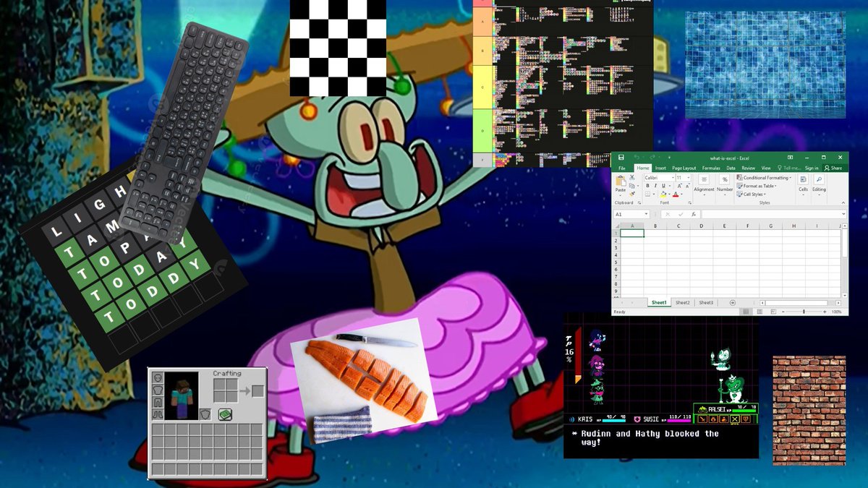This screenshot has height=488, width=868.
Task: Select Ralsei's Item bag icon in Deltarune
Action: (x=724, y=419)
